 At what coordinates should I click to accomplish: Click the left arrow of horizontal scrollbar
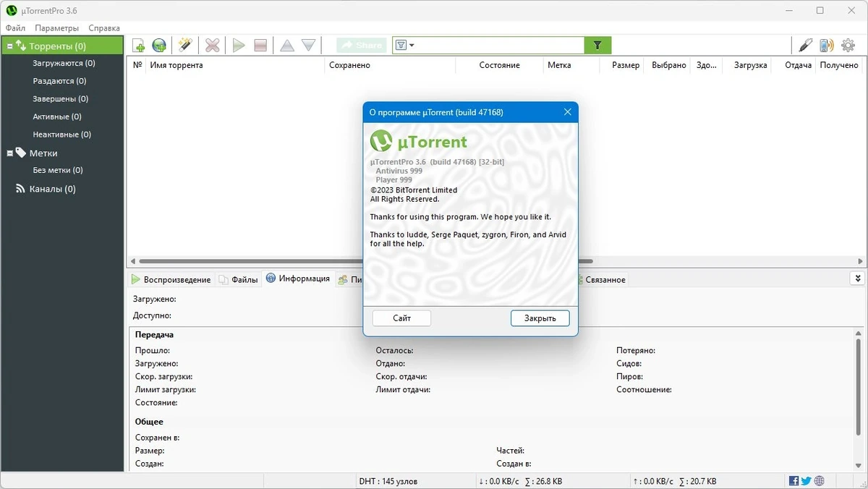[132, 261]
